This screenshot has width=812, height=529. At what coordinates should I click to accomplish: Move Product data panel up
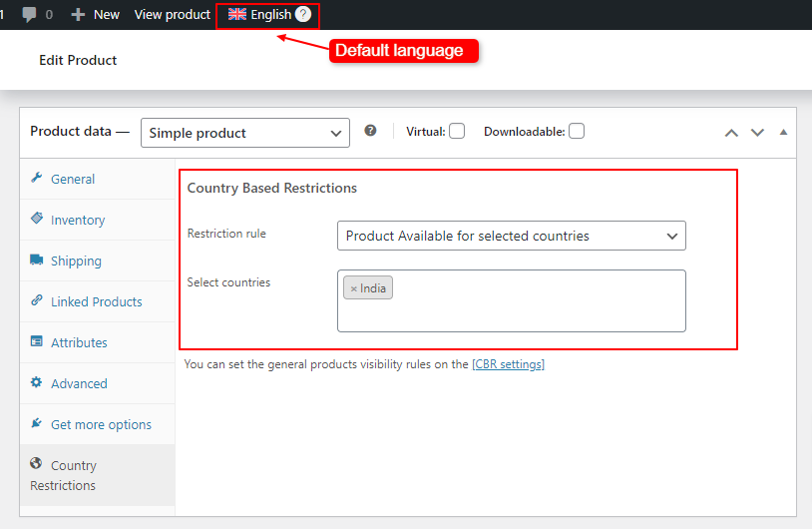pyautogui.click(x=731, y=132)
